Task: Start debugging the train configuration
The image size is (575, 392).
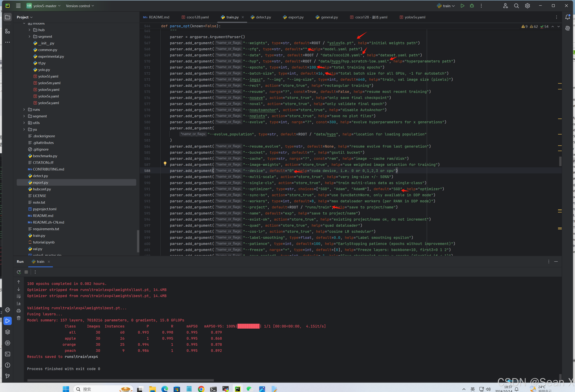Action: pos(472,6)
